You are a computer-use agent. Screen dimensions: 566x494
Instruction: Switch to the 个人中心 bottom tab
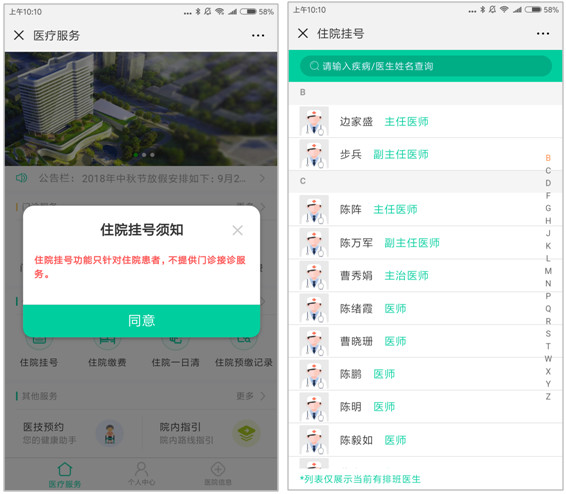coord(142,475)
